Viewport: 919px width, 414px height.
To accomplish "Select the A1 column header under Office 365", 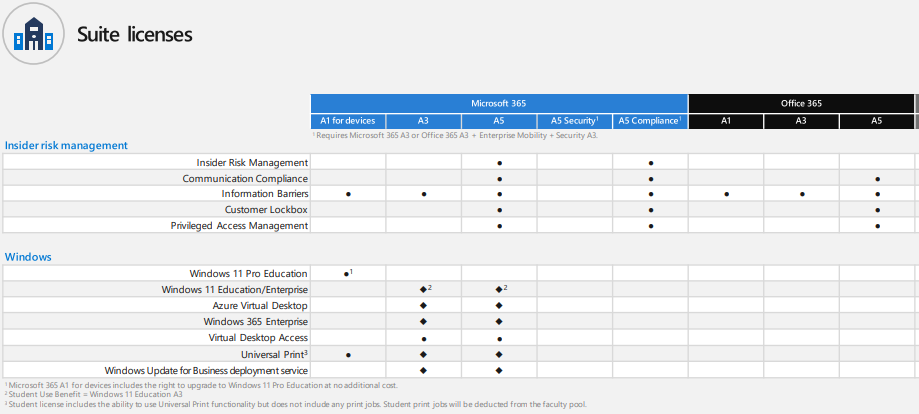I will tap(726, 121).
